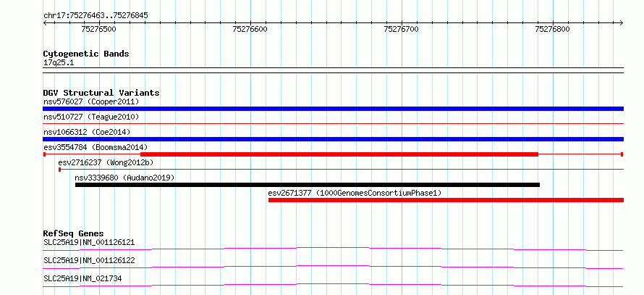The image size is (644, 295).
Task: Click the ruler's left arrowhead
Action: (x=45, y=22)
